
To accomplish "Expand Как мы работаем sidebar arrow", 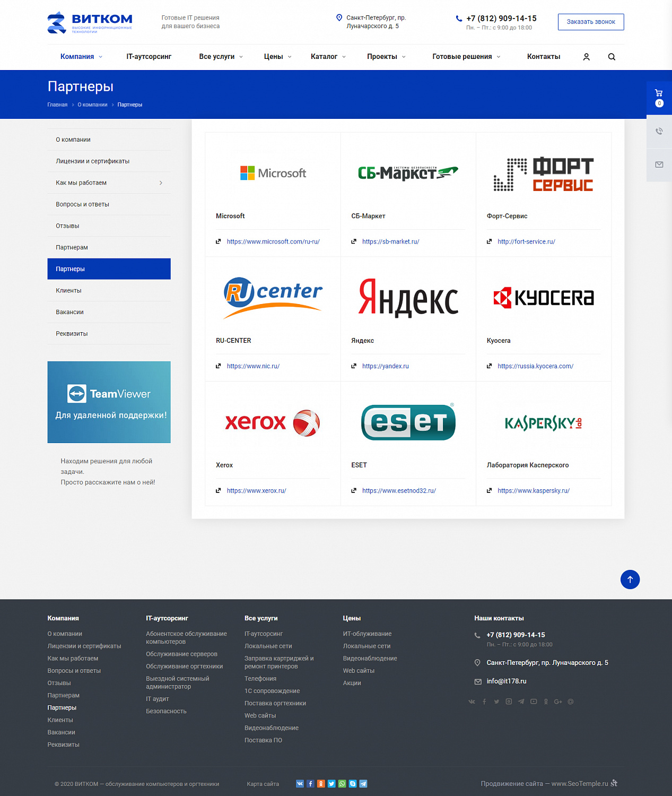I will tap(161, 183).
